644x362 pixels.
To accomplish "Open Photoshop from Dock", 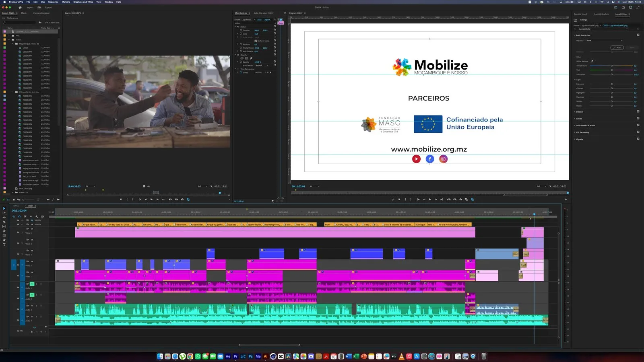I will (250, 356).
